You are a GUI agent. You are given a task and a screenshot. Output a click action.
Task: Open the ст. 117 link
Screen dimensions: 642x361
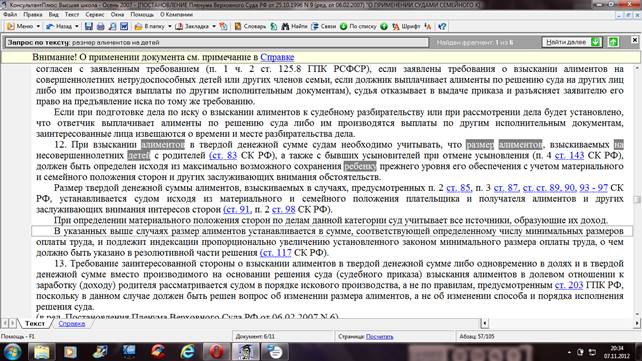coord(276,253)
